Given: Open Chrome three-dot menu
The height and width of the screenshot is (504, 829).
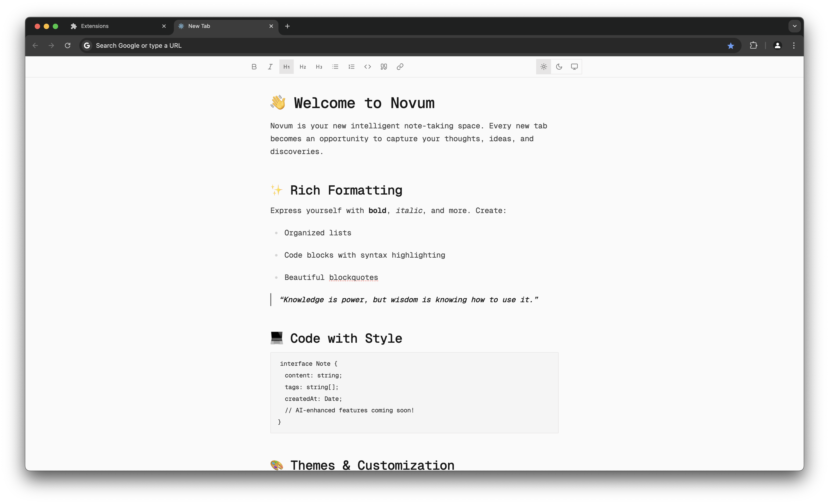Looking at the screenshot, I should point(794,45).
